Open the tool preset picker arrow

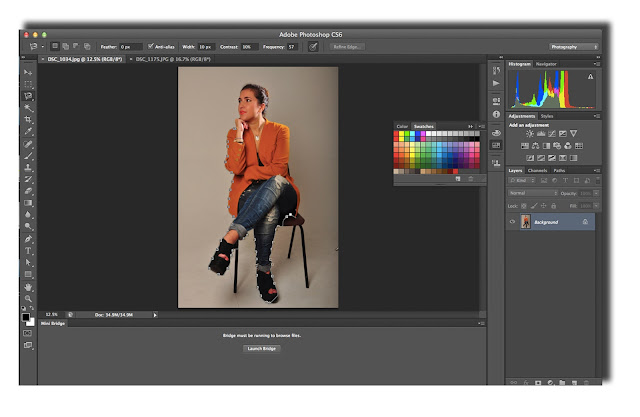click(x=42, y=47)
